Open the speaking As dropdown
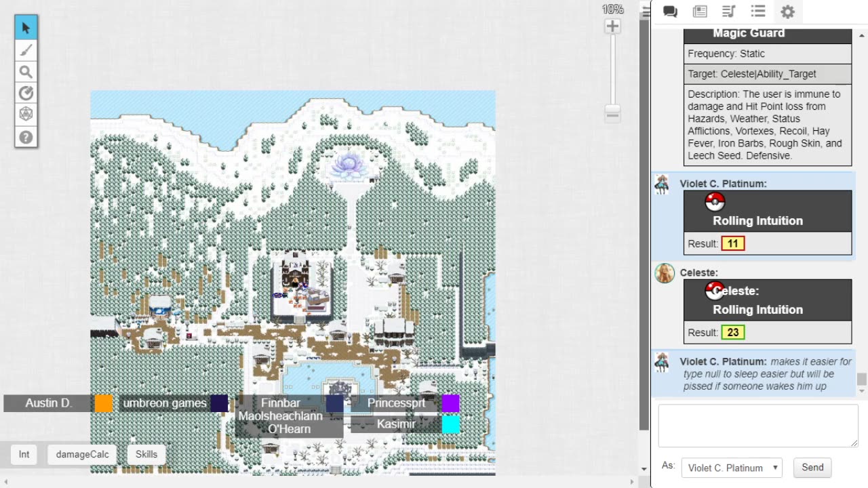This screenshot has width=868, height=488. [x=732, y=468]
